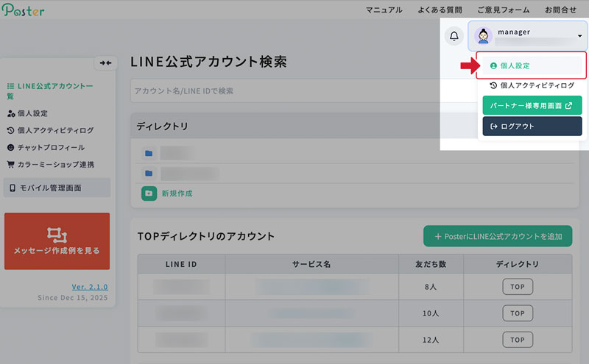Select 個人アクティビティログ in the dropdown menu
The height and width of the screenshot is (364, 589).
[532, 85]
